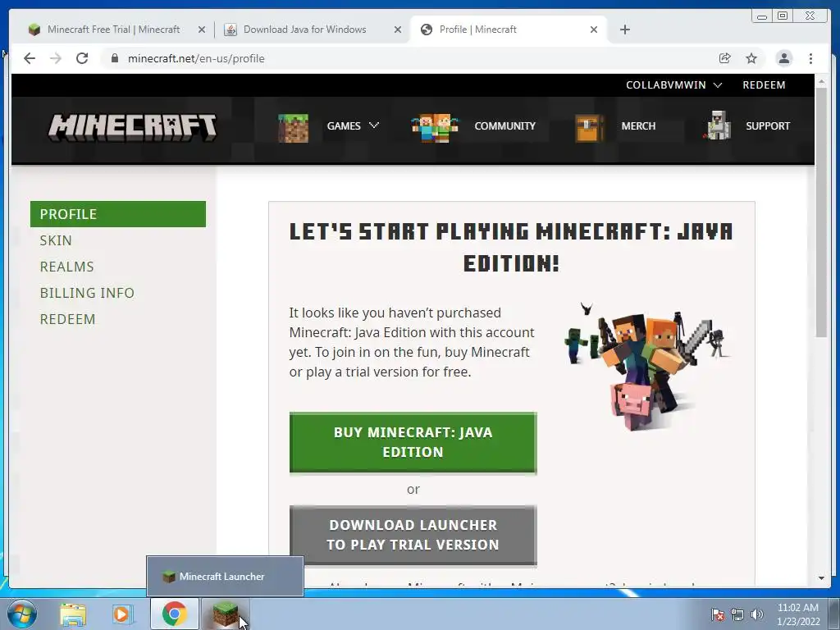
Task: Expand the COLLABVMWIN account dropdown
Action: tap(674, 84)
